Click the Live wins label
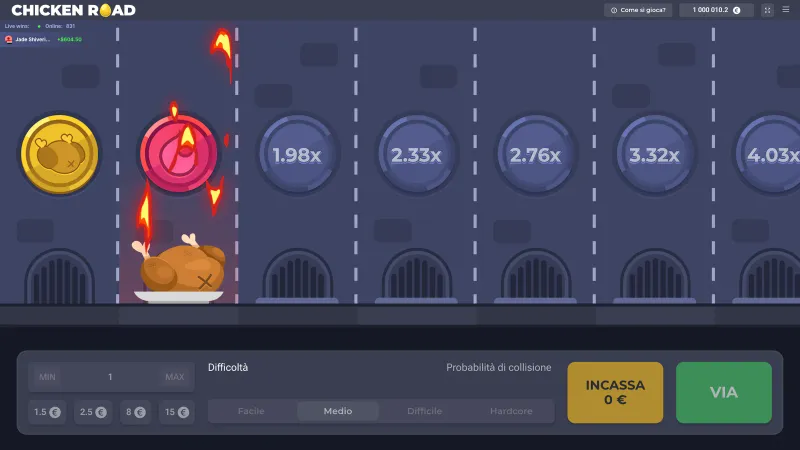Image resolution: width=800 pixels, height=450 pixels. click(x=17, y=26)
